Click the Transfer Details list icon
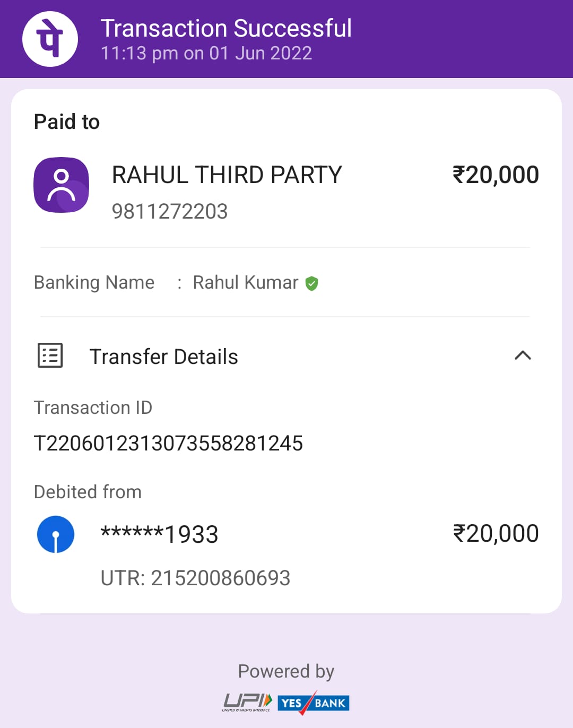This screenshot has height=728, width=573. pyautogui.click(x=50, y=356)
